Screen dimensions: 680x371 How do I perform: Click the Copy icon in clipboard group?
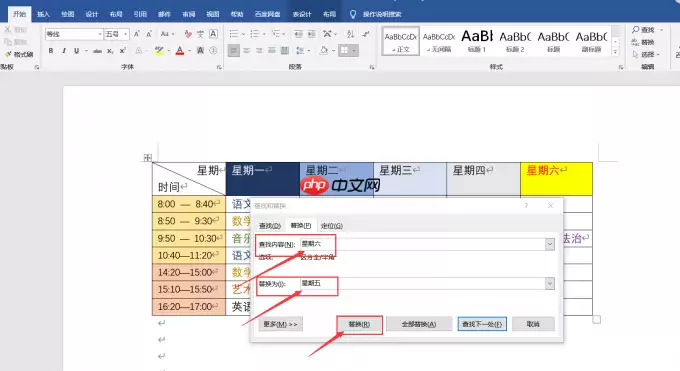pos(8,42)
